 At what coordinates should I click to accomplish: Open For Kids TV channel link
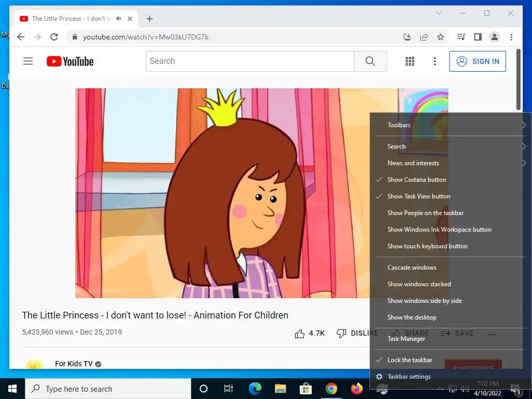point(74,364)
